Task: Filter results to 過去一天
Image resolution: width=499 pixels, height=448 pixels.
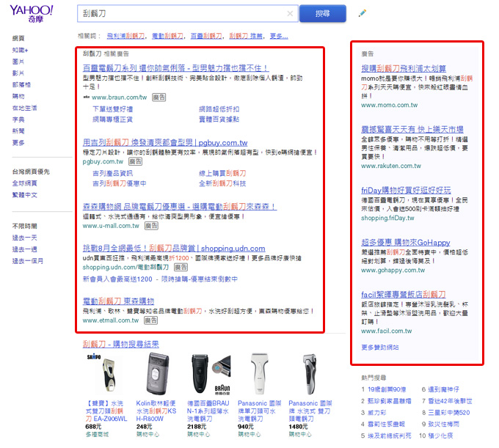Action: point(24,238)
